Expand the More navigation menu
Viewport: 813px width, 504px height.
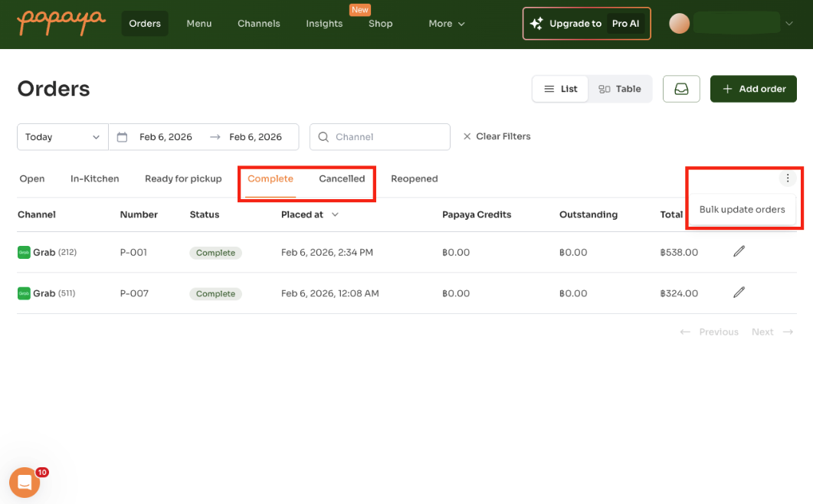point(446,24)
